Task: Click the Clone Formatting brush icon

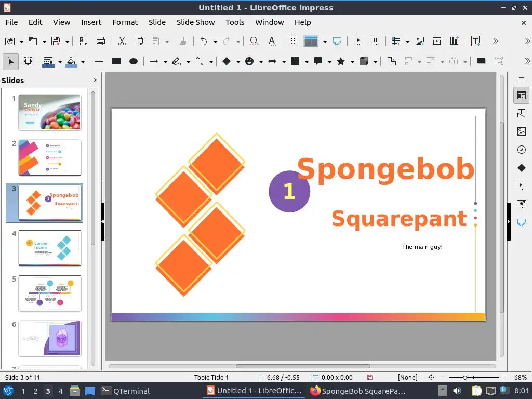Action: pyautogui.click(x=183, y=41)
